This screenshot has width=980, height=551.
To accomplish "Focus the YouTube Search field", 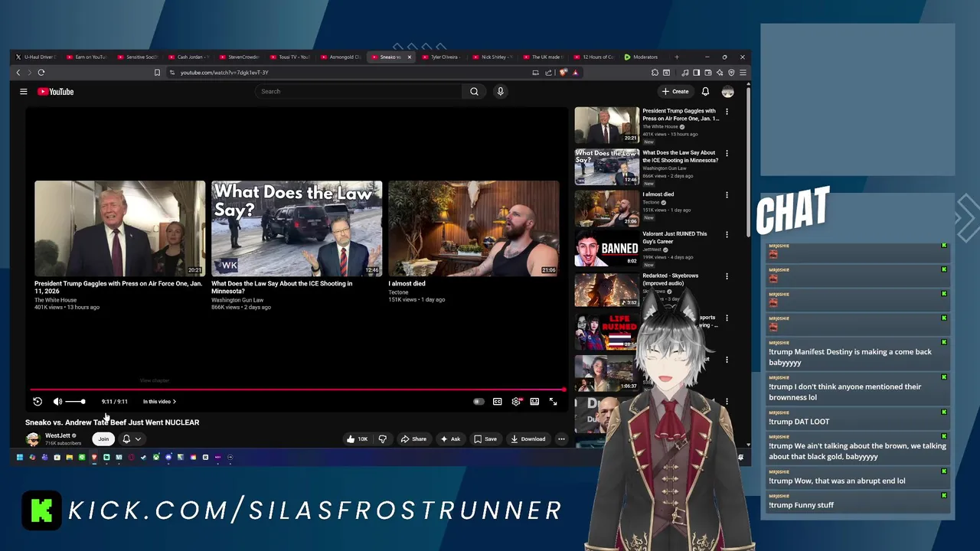I will 358,92.
